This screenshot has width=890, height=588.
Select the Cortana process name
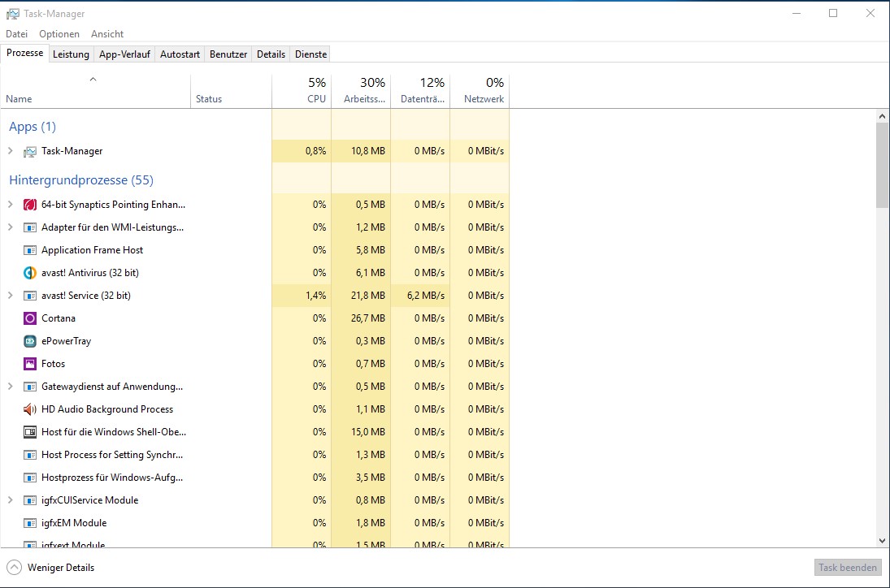59,318
